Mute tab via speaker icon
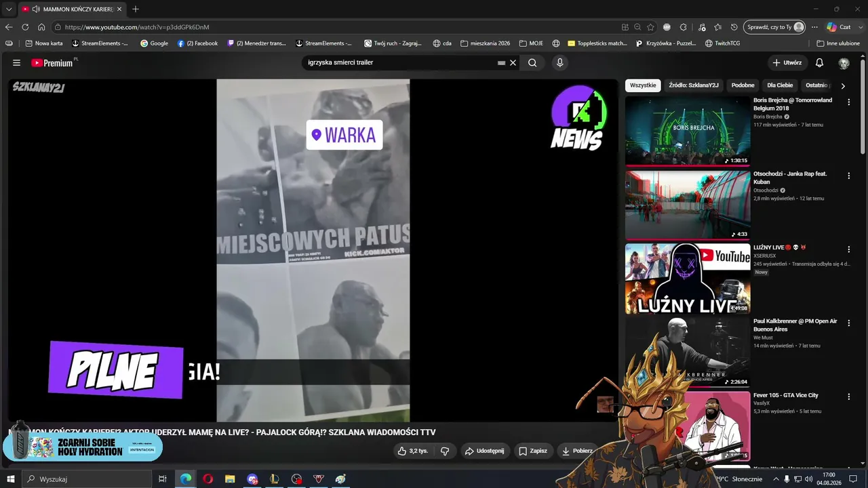 pyautogui.click(x=36, y=9)
